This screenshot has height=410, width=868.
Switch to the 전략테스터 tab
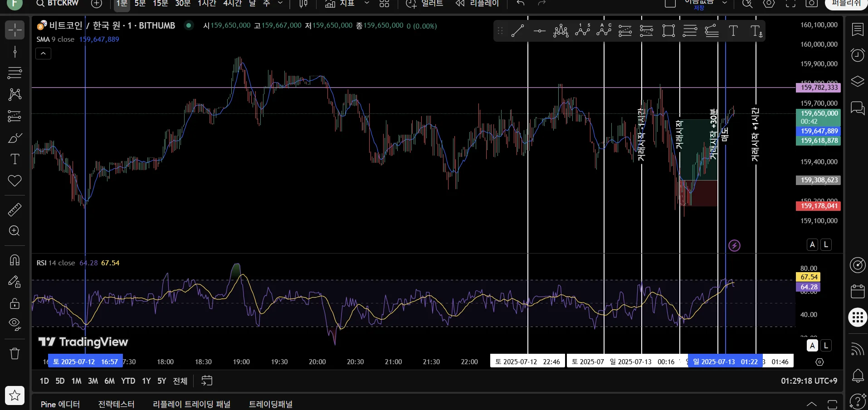click(116, 404)
